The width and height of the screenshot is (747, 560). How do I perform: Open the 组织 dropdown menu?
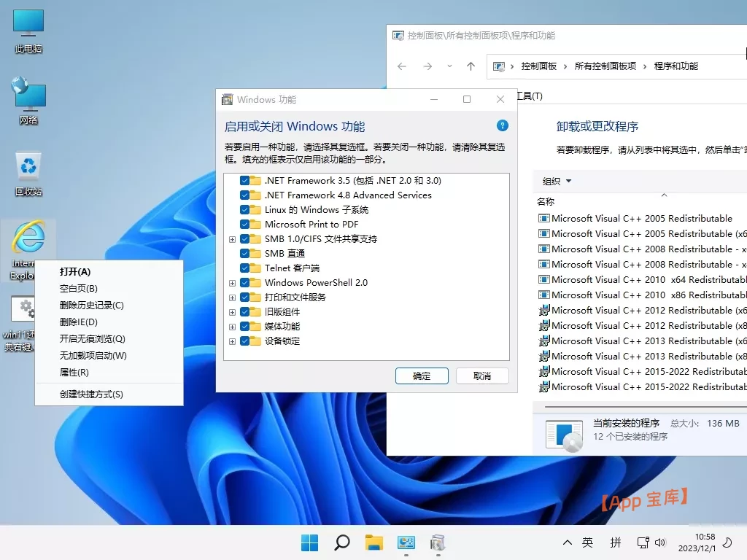click(554, 181)
